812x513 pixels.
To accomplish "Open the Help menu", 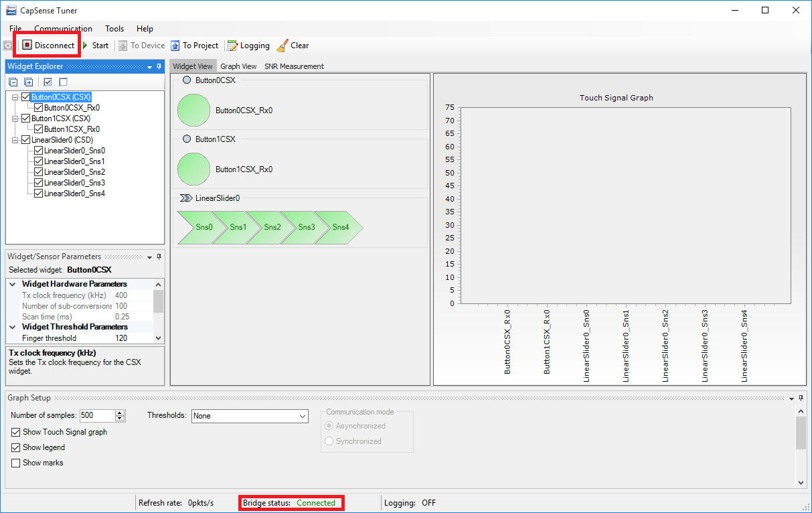I will pos(145,29).
